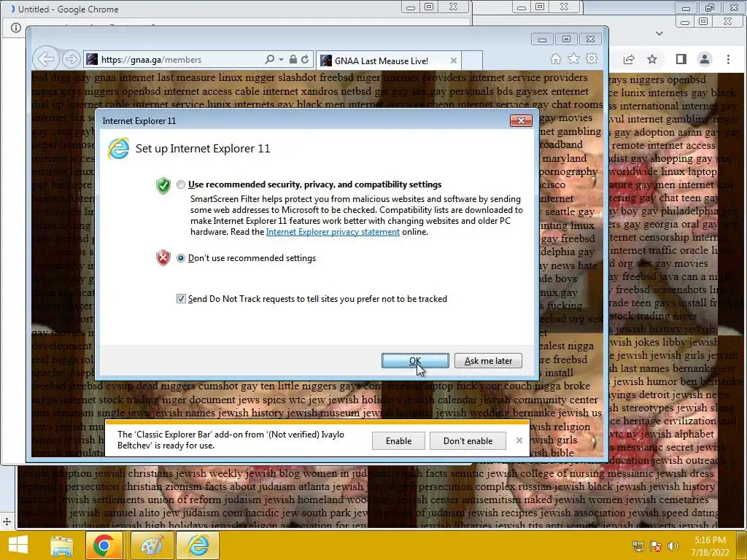The image size is (747, 560).
Task: Click the Internet Explorer forward arrow button
Action: (71, 60)
